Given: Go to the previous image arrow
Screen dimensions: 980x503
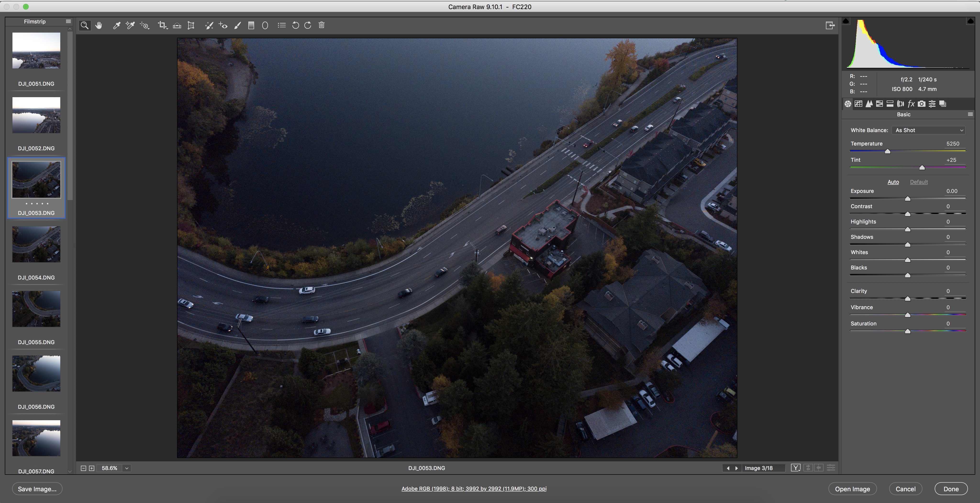Looking at the screenshot, I should (x=728, y=468).
